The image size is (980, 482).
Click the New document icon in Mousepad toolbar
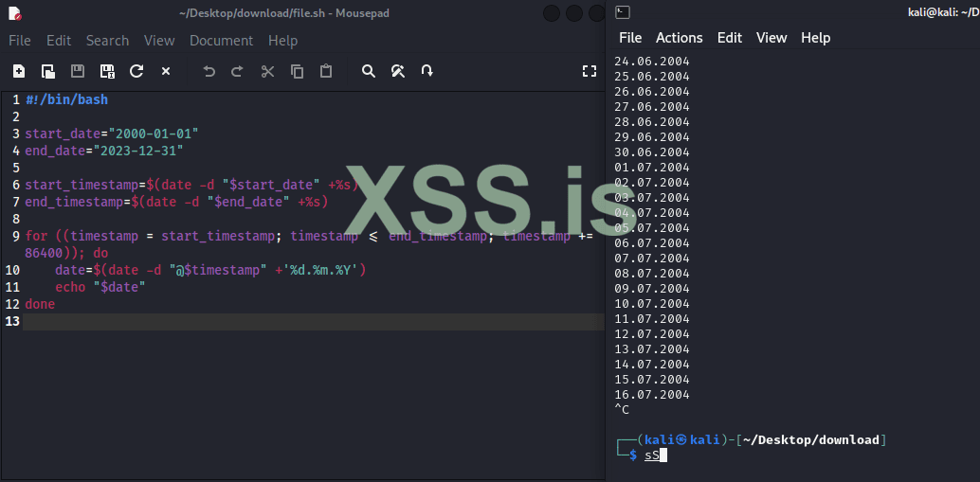click(x=19, y=71)
